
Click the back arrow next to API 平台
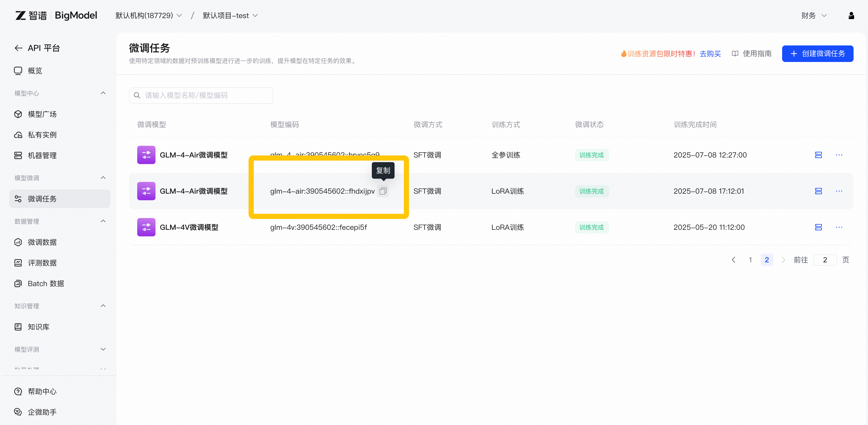19,48
